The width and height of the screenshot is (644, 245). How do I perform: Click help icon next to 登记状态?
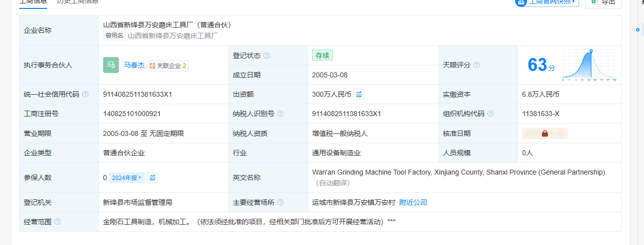(x=267, y=56)
